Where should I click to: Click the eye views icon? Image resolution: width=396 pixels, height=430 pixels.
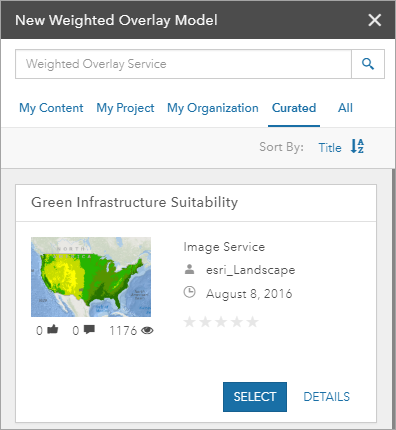pyautogui.click(x=147, y=330)
